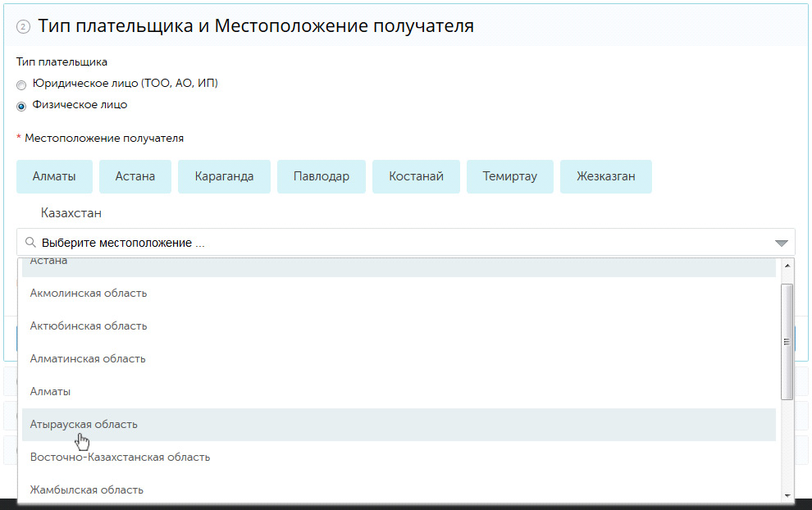Choose the Астана quick-select city button
812x510 pixels.
tap(135, 176)
